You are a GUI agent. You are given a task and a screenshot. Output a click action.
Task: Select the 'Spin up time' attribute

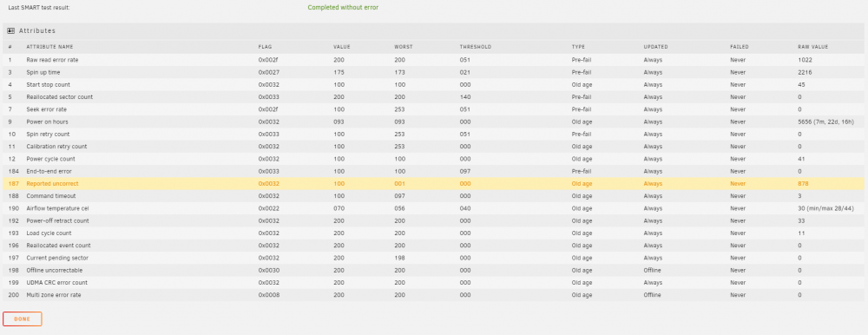pyautogui.click(x=43, y=72)
